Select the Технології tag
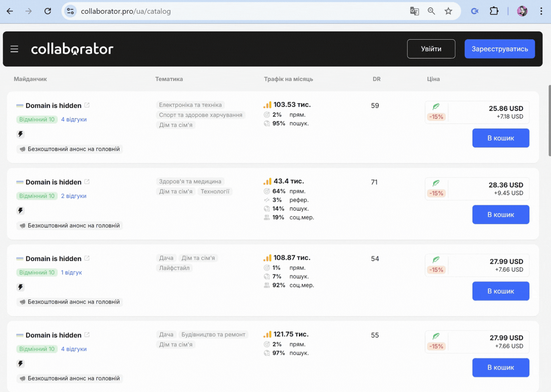Image resolution: width=551 pixels, height=392 pixels. [x=215, y=192]
